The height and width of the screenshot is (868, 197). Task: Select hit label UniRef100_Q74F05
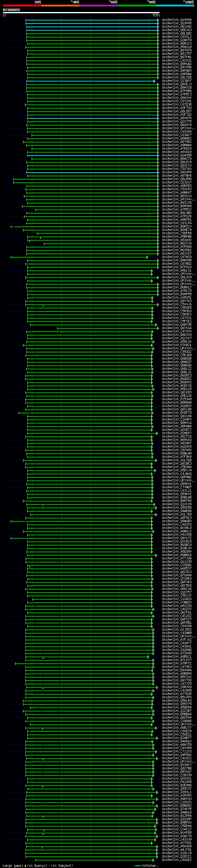[x=177, y=809]
